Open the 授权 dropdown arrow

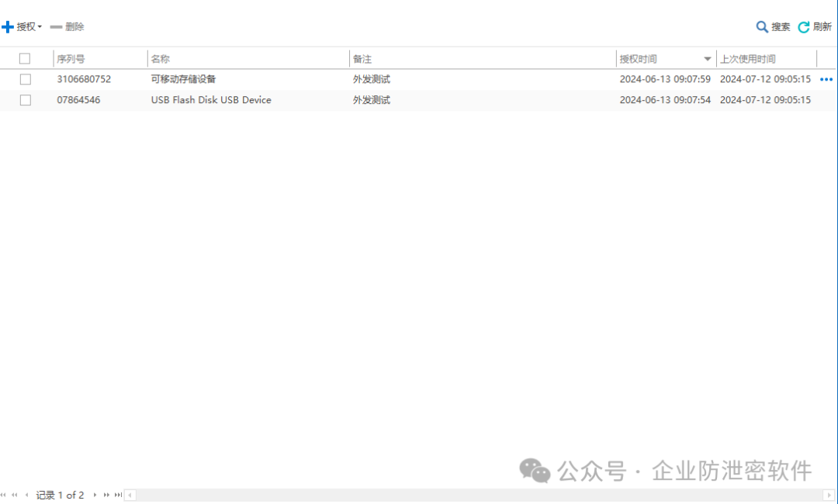click(40, 27)
